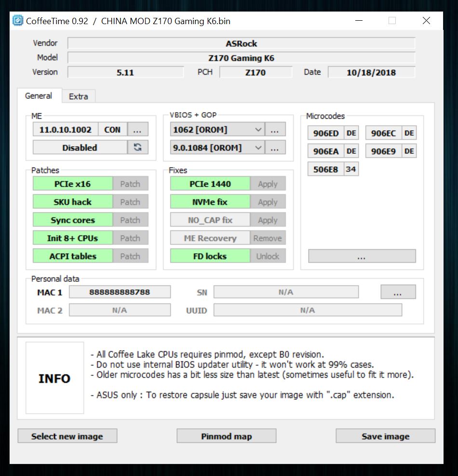Viewport: 458px width, 476px height.
Task: Click the Save image button
Action: (x=386, y=436)
